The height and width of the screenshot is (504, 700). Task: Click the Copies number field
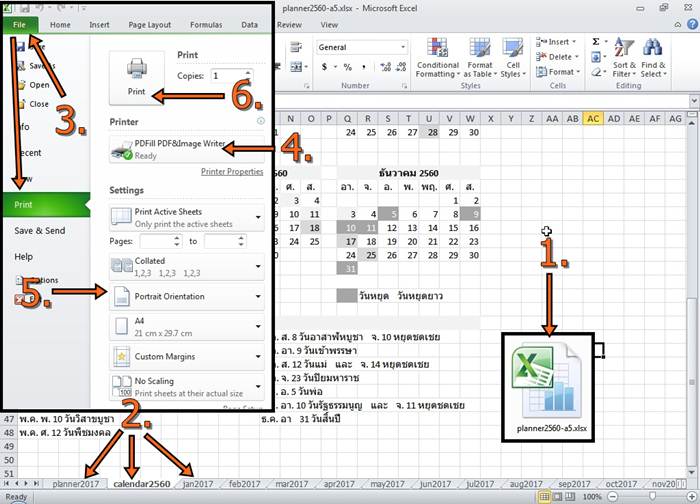[227, 76]
